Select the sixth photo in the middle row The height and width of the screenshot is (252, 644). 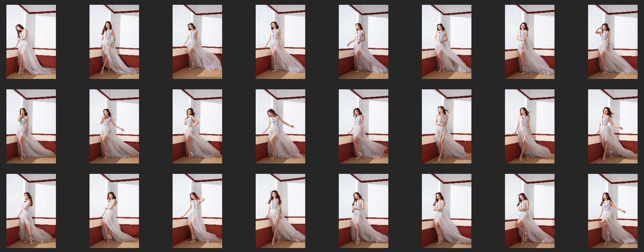click(447, 126)
